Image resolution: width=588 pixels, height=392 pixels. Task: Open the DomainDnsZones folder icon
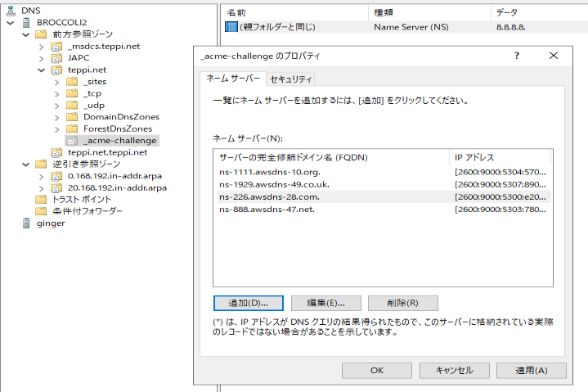72,117
